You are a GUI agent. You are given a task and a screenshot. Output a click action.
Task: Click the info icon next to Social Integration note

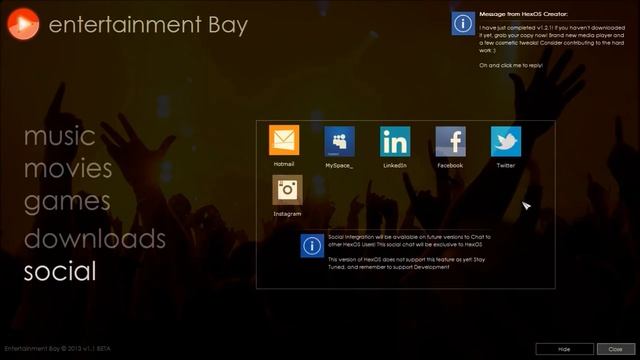(312, 246)
